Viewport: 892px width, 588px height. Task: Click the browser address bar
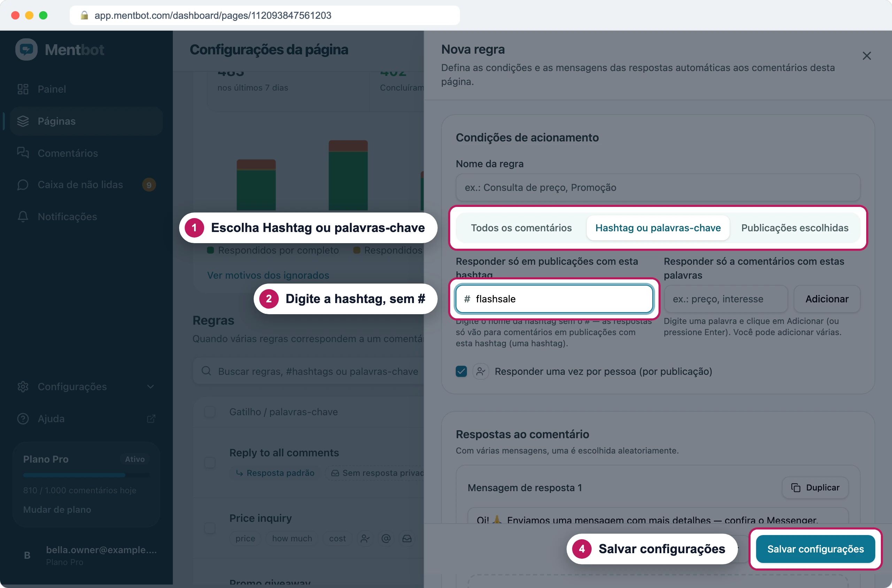tap(264, 15)
